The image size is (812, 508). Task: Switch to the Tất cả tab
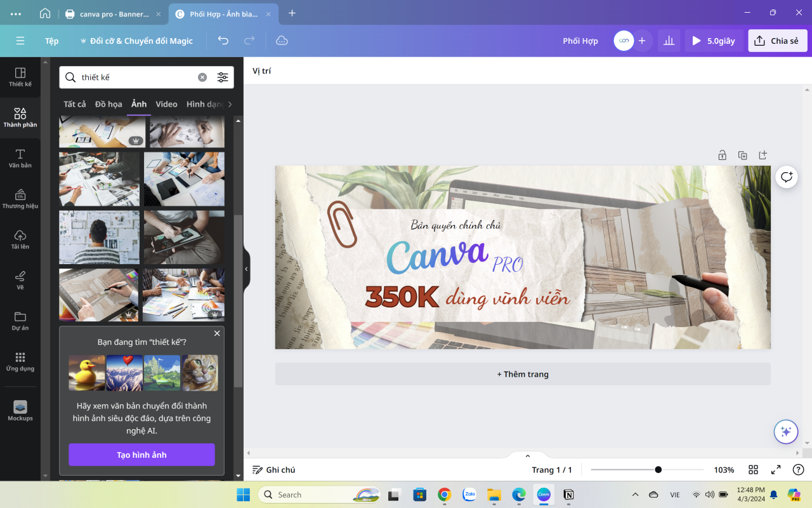tap(75, 104)
